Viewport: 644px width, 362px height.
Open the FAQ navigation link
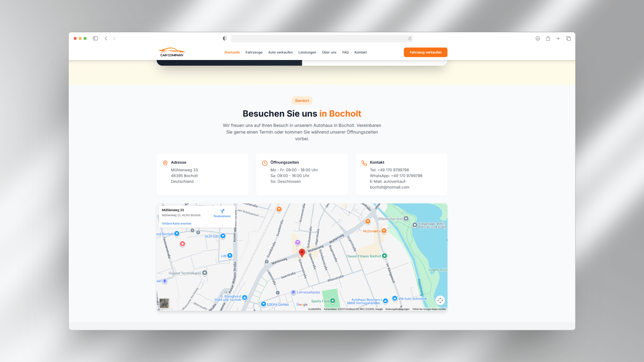click(x=345, y=52)
